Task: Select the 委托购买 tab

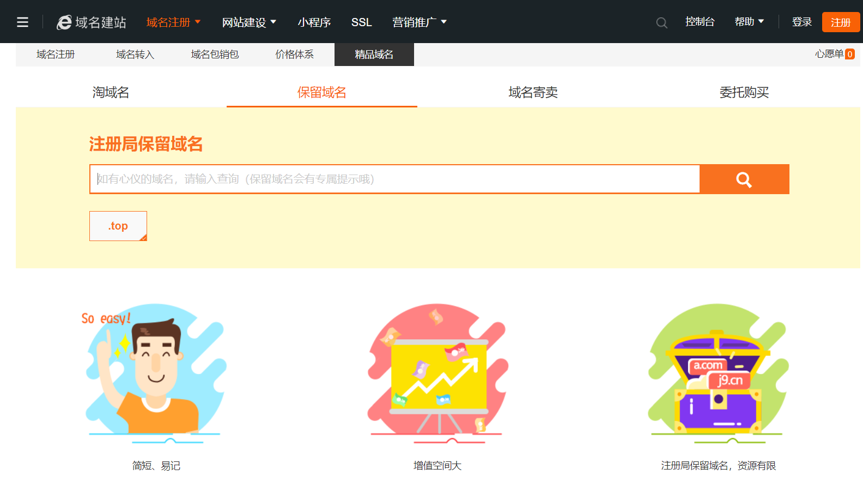Action: (x=744, y=92)
